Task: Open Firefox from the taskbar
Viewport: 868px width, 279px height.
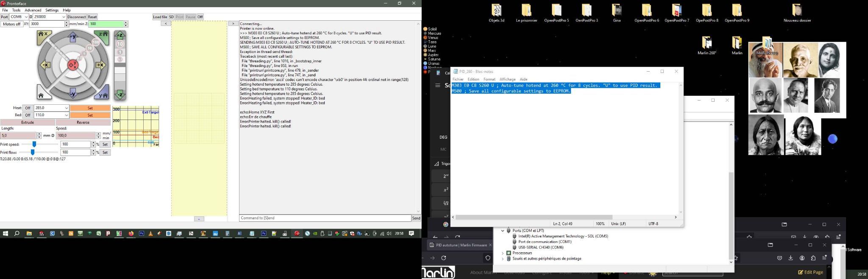Action: pos(131,233)
